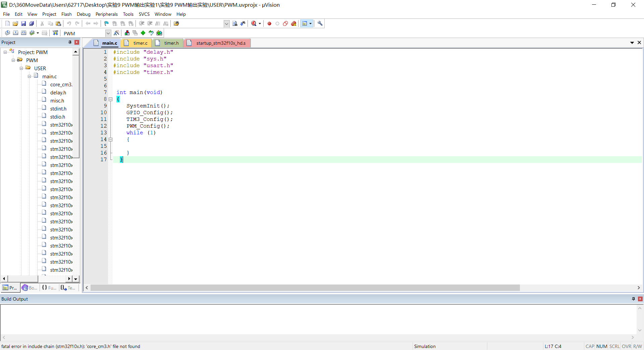The width and height of the screenshot is (644, 350).
Task: Open batch build dropdown arrow
Action: pyautogui.click(x=38, y=33)
